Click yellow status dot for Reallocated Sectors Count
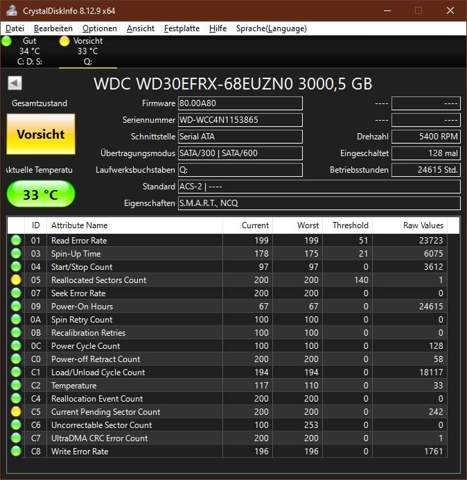 point(16,280)
